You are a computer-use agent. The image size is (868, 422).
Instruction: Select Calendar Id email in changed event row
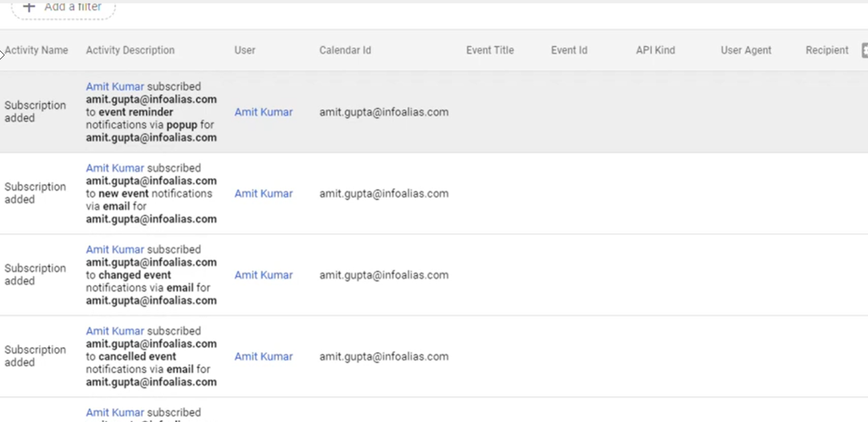pos(384,275)
